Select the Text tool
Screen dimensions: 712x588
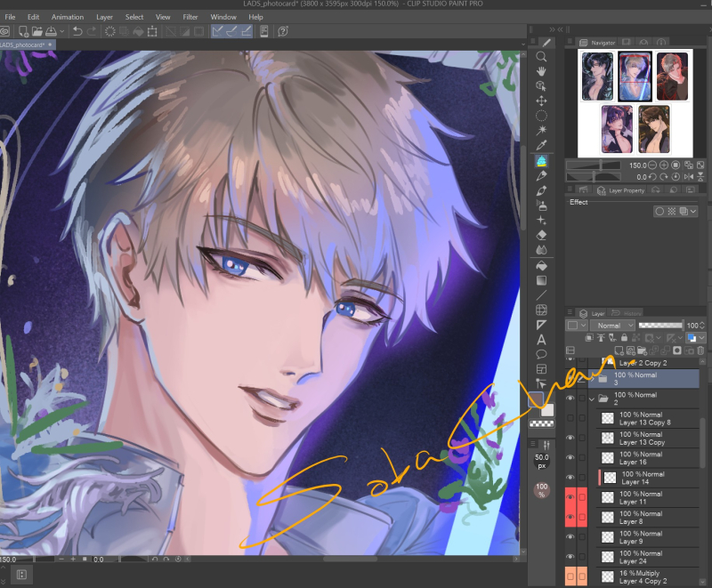point(541,340)
